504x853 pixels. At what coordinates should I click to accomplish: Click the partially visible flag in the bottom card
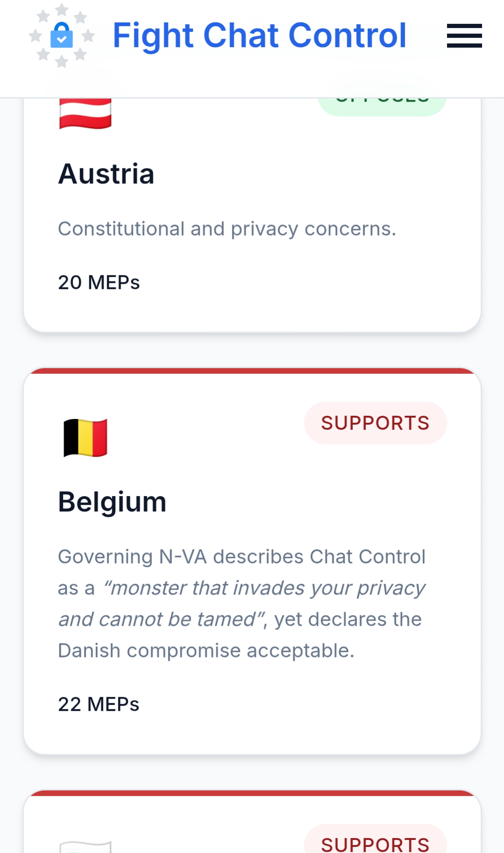coord(85,846)
